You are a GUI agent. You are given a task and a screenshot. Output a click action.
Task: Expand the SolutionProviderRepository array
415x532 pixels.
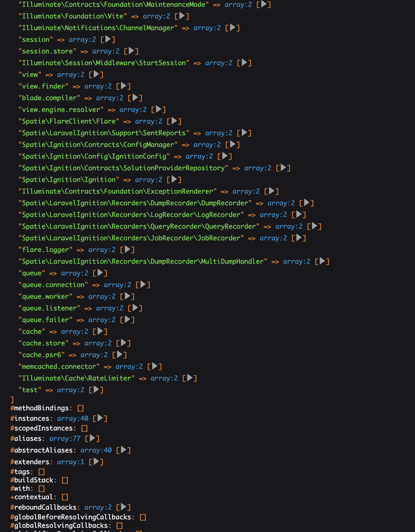(x=283, y=168)
